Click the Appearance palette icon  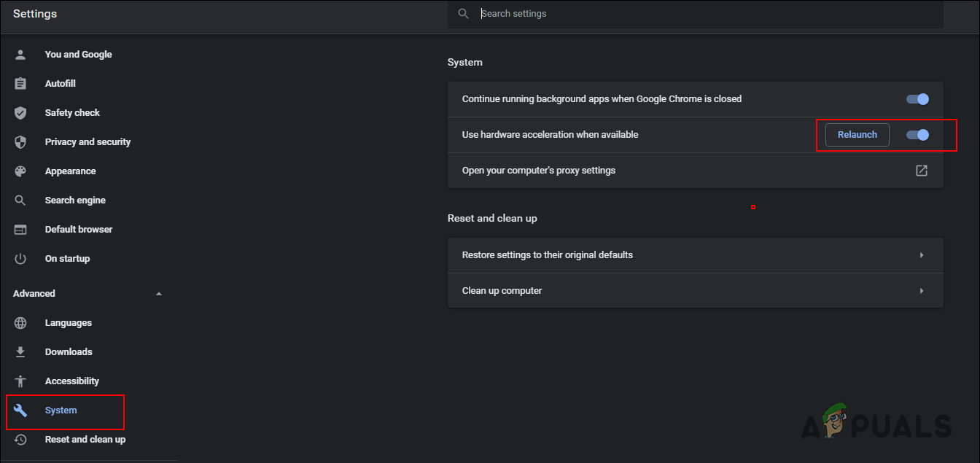coord(20,171)
